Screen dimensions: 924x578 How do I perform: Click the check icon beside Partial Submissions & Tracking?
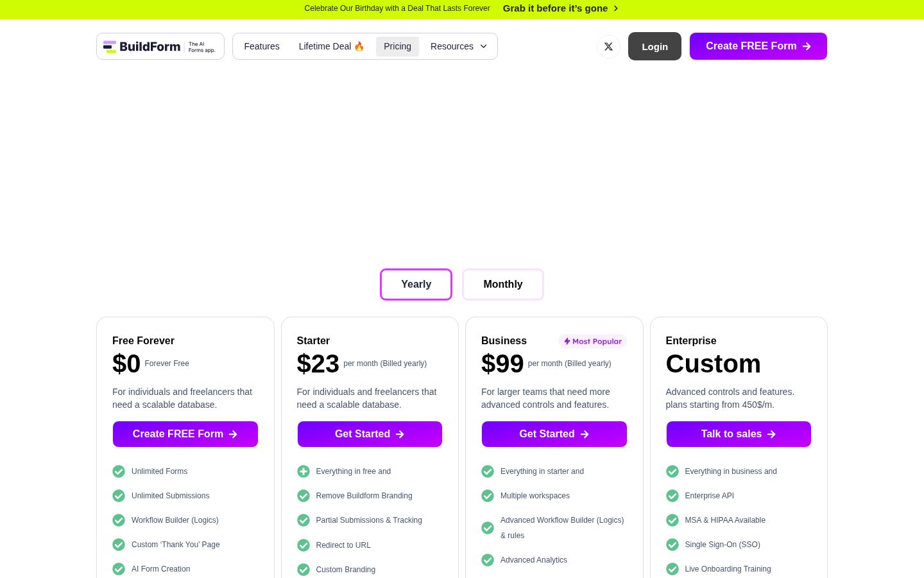[304, 520]
